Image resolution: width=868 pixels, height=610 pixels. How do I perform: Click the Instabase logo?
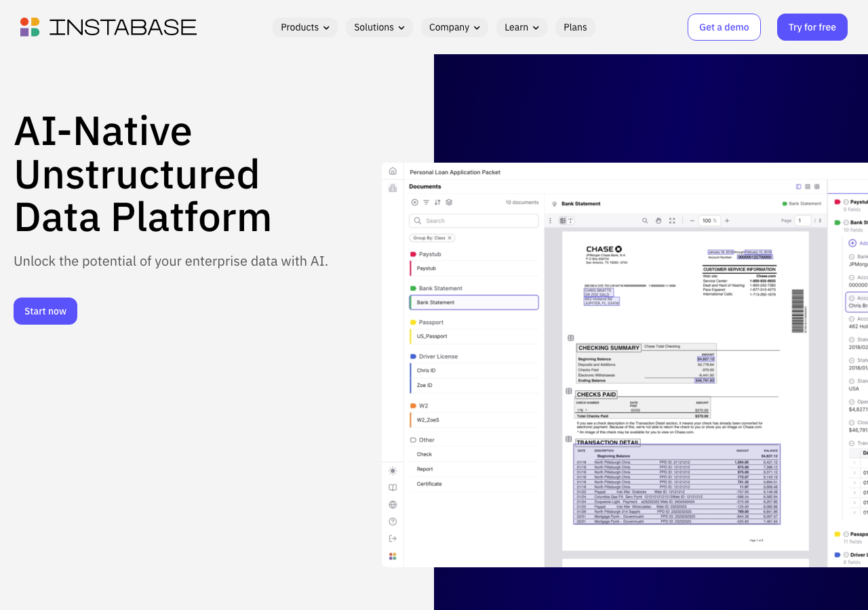(108, 27)
